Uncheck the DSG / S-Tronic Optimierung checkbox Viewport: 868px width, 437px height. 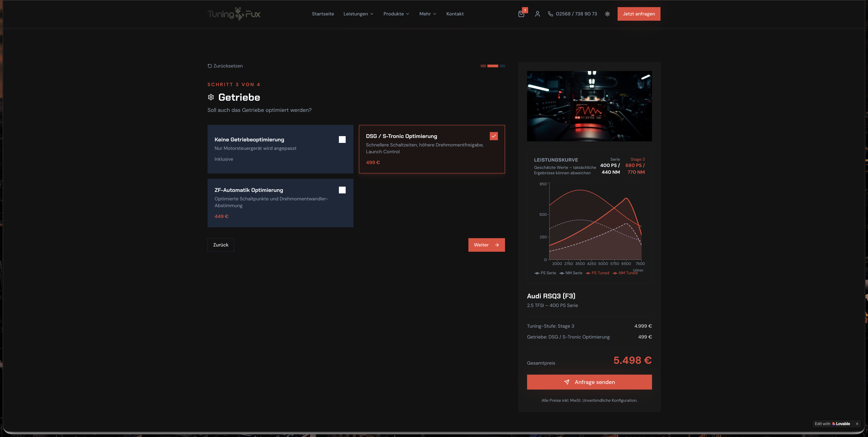(494, 136)
